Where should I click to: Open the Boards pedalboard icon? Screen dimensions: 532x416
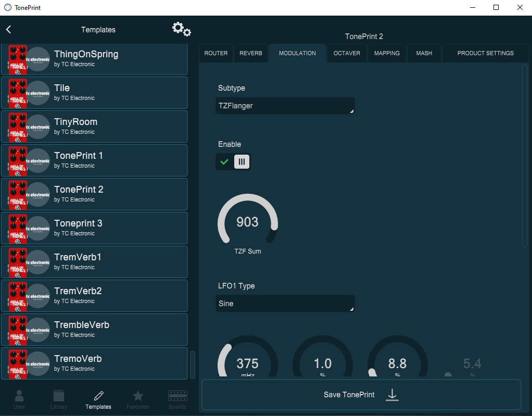178,396
